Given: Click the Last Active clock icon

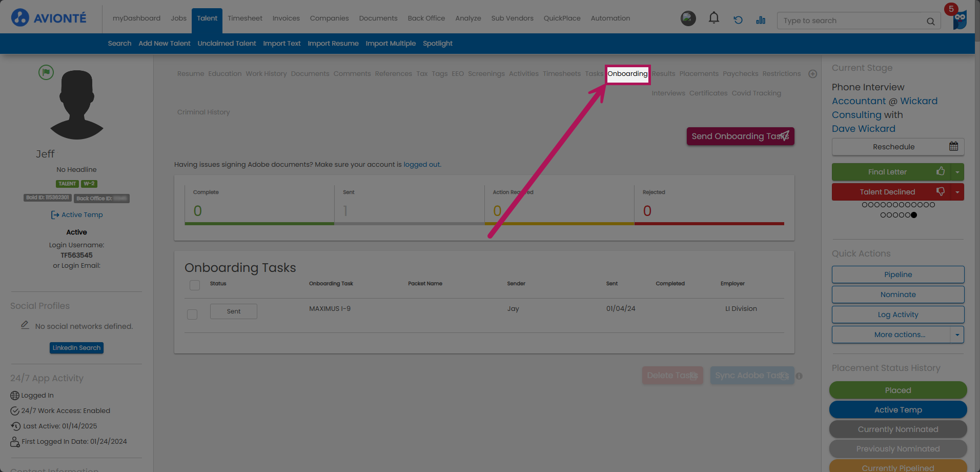Looking at the screenshot, I should (x=15, y=426).
